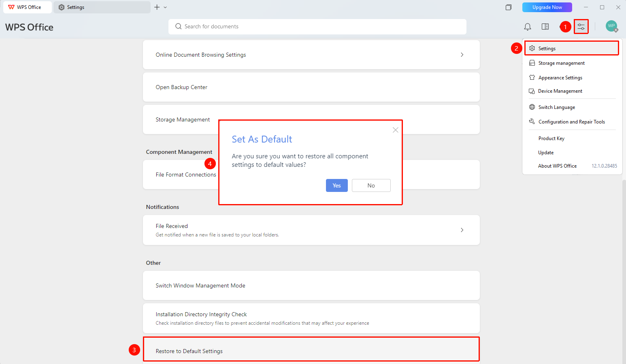Open Backup Center row
Image resolution: width=626 pixels, height=364 pixels.
click(311, 87)
